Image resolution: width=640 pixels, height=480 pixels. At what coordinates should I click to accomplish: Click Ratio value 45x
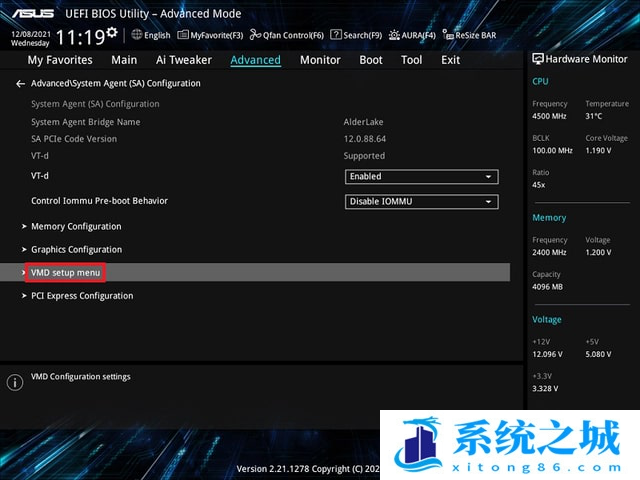(538, 185)
